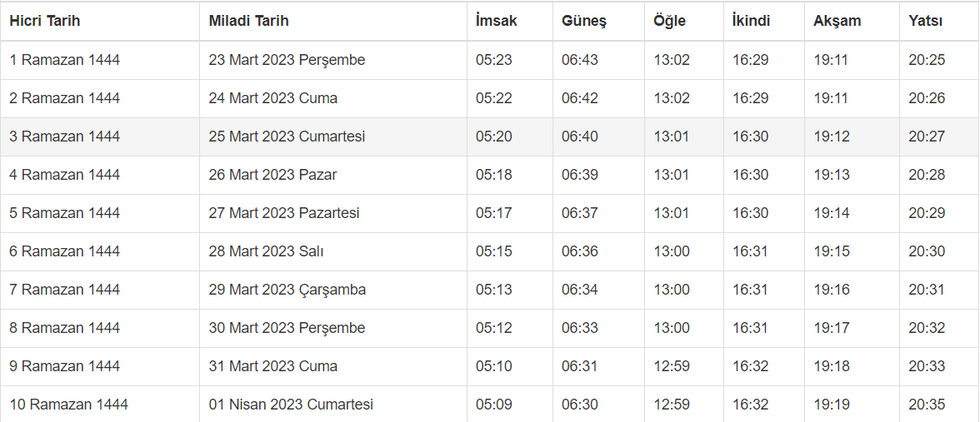980x422 pixels.
Task: Click the Öğle column header
Action: pos(670,21)
